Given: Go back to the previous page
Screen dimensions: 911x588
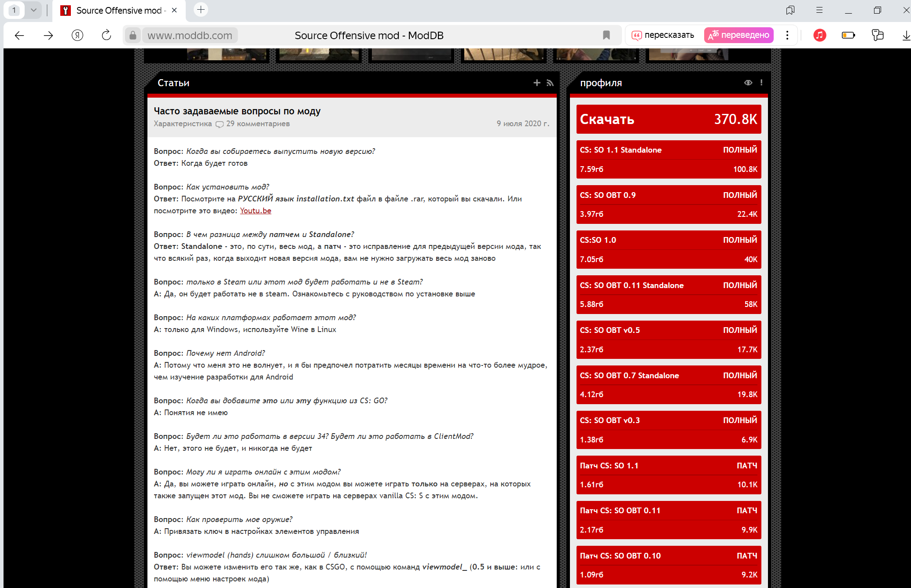Looking at the screenshot, I should (x=19, y=35).
